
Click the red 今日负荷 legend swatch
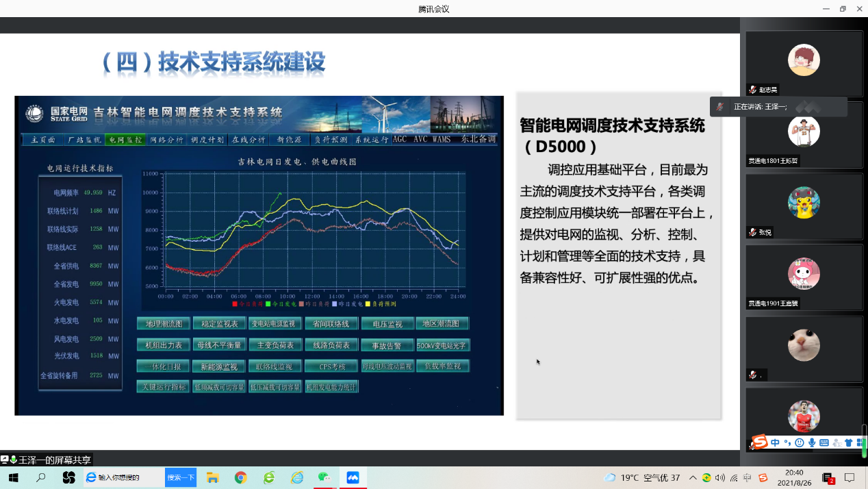click(235, 303)
